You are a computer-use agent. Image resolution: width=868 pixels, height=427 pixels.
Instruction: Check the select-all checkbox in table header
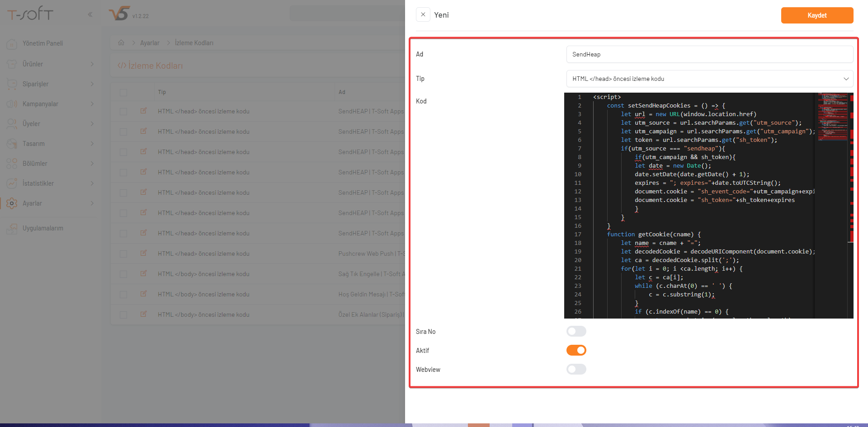tap(123, 92)
